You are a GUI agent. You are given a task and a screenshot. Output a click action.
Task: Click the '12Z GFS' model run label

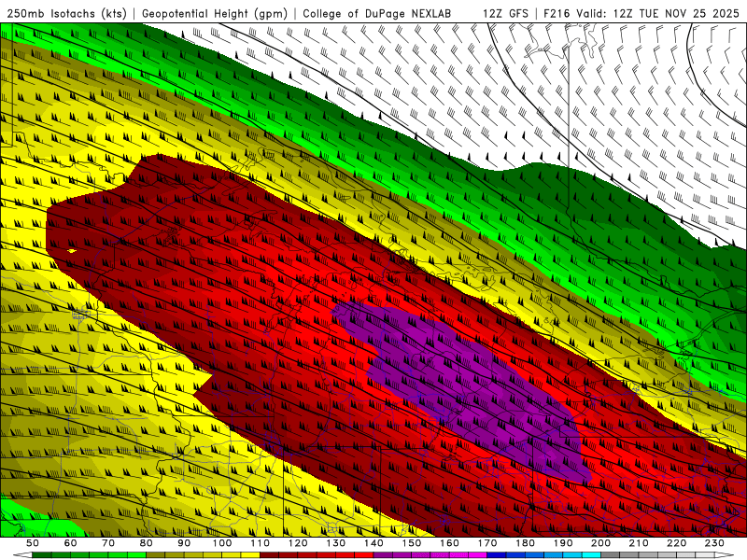click(x=505, y=13)
